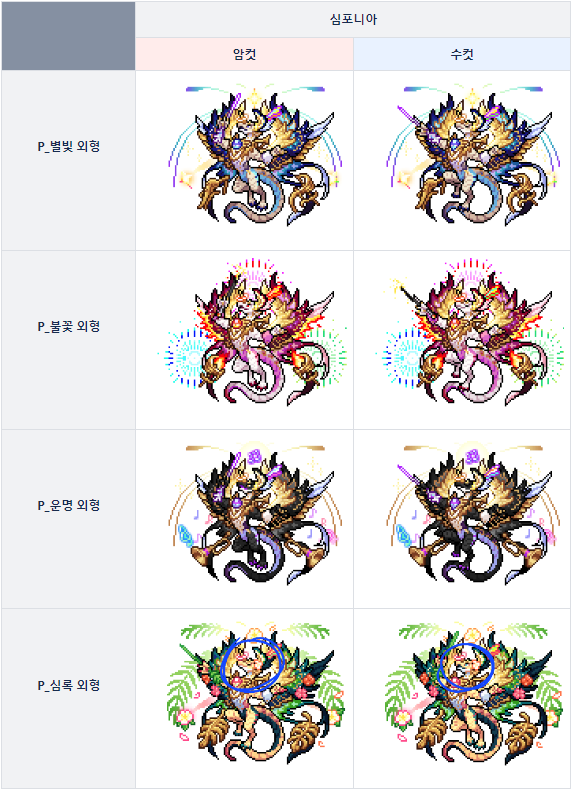
Task: Select the male P_불꽃 외형 dragon image
Action: [x=470, y=333]
